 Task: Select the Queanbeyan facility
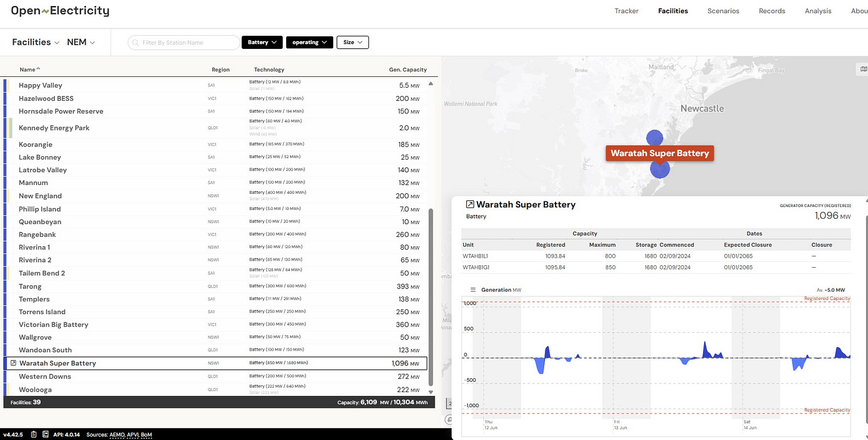click(215, 222)
